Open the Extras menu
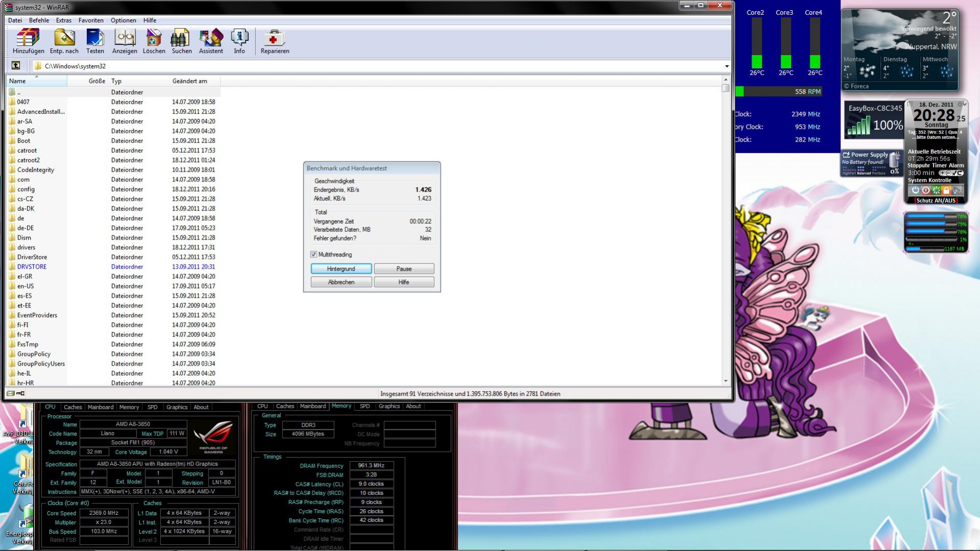 click(x=64, y=20)
